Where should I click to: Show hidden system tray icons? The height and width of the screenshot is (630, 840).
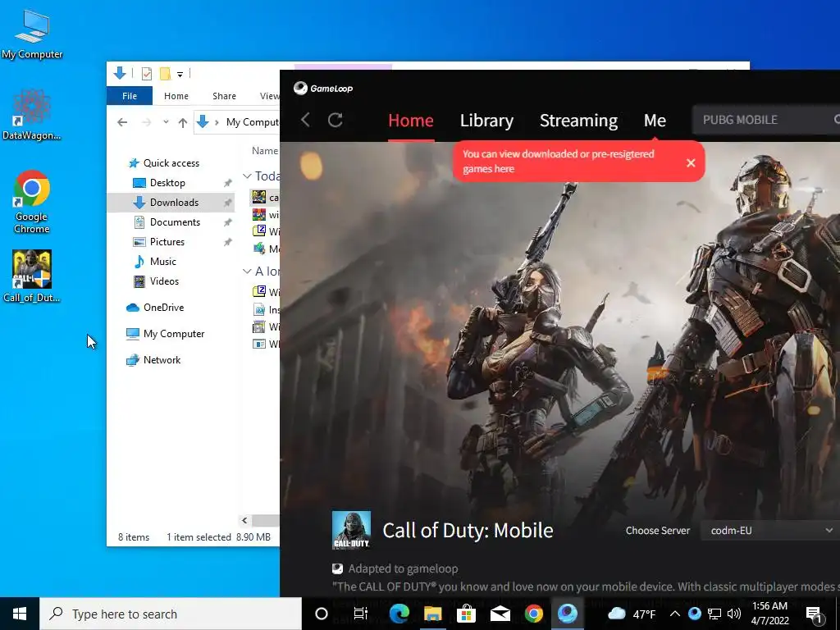(x=675, y=614)
